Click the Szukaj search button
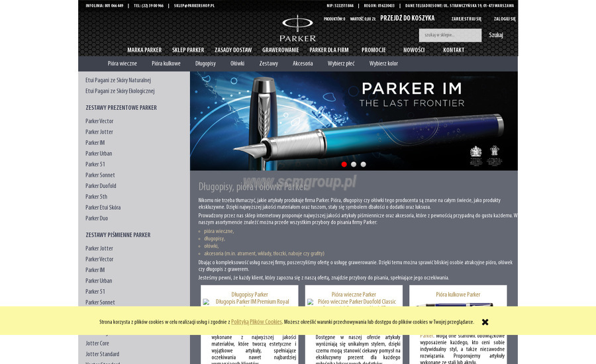 pos(495,35)
